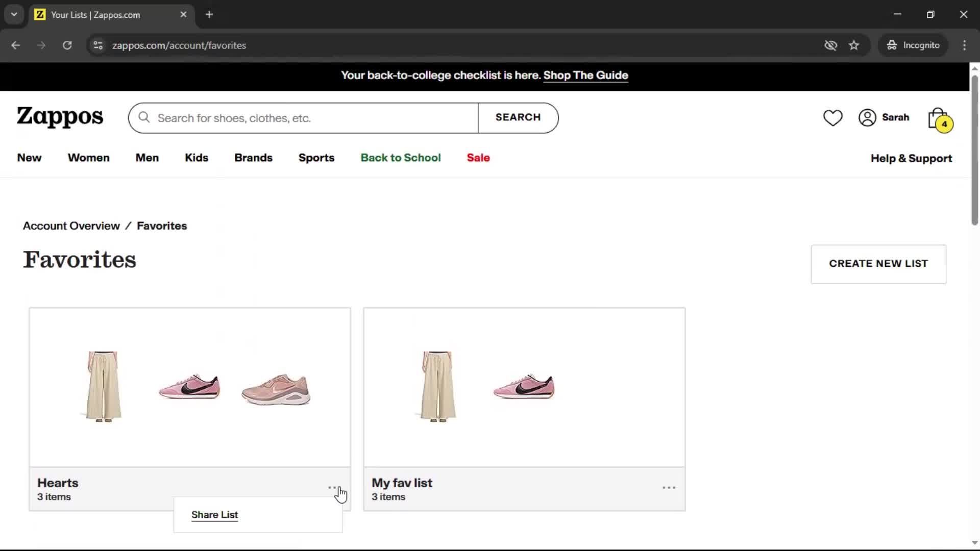Click pink Nike sneaker thumbnail in Hearts list
The image size is (980, 551).
pos(189,386)
